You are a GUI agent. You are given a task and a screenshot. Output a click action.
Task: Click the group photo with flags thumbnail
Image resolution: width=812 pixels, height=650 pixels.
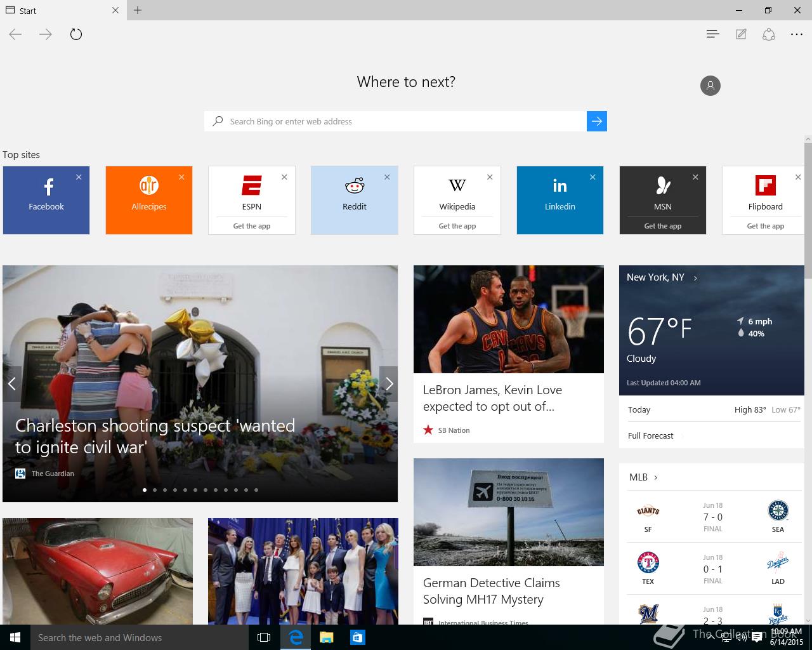point(303,571)
